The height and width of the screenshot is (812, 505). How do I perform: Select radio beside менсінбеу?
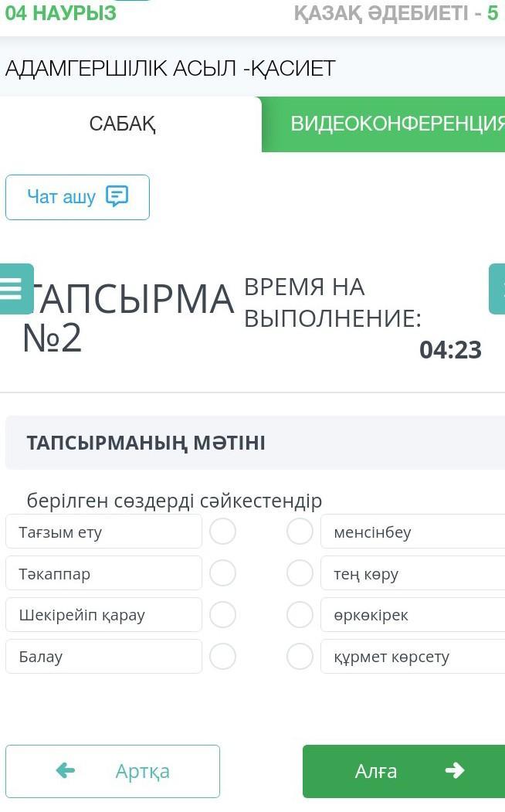pyautogui.click(x=300, y=532)
